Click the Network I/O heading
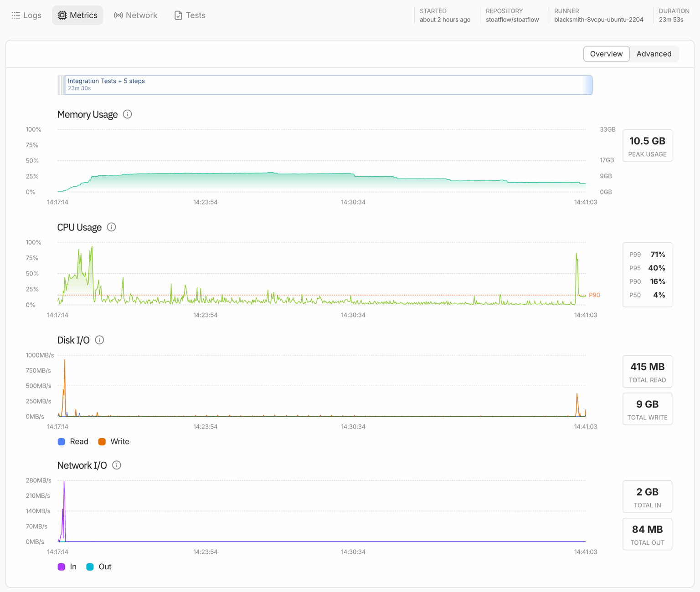Image resolution: width=700 pixels, height=592 pixels. [x=82, y=465]
